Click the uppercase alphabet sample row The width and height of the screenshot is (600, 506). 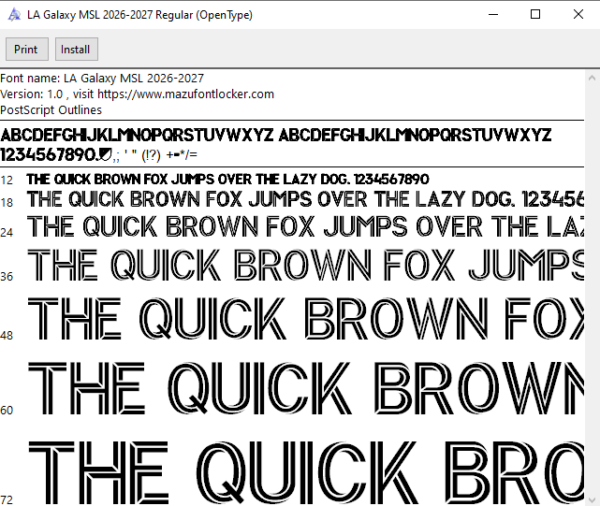[x=276, y=135]
